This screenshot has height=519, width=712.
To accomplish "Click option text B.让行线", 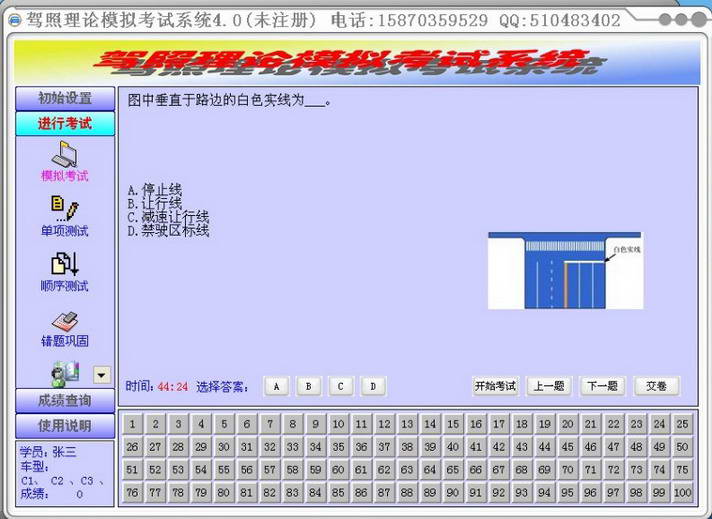I will pyautogui.click(x=155, y=203).
